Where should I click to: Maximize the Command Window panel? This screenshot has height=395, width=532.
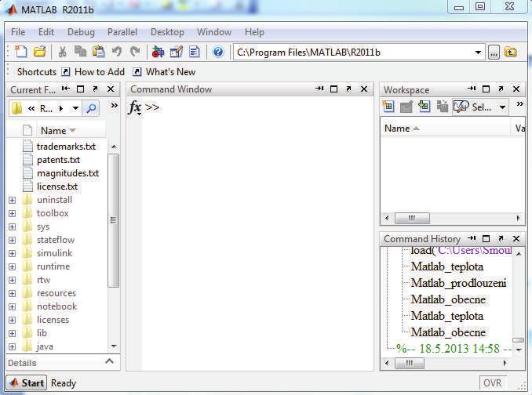pos(333,89)
